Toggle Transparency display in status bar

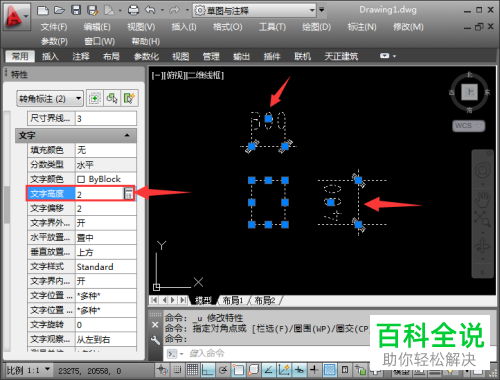[x=330, y=369]
